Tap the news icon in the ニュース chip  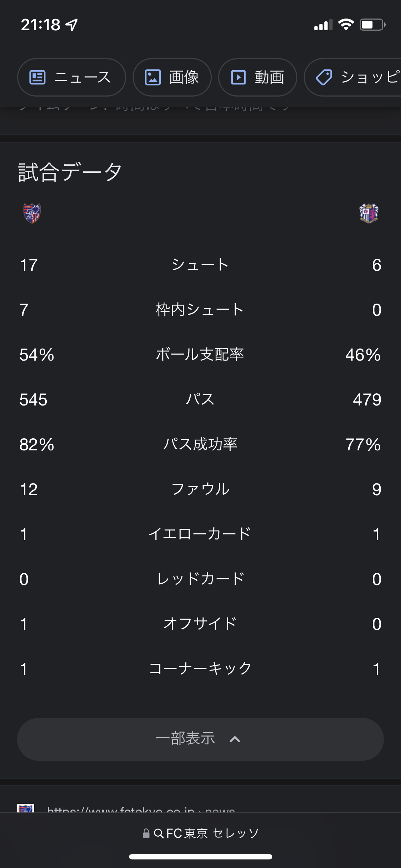point(37,77)
